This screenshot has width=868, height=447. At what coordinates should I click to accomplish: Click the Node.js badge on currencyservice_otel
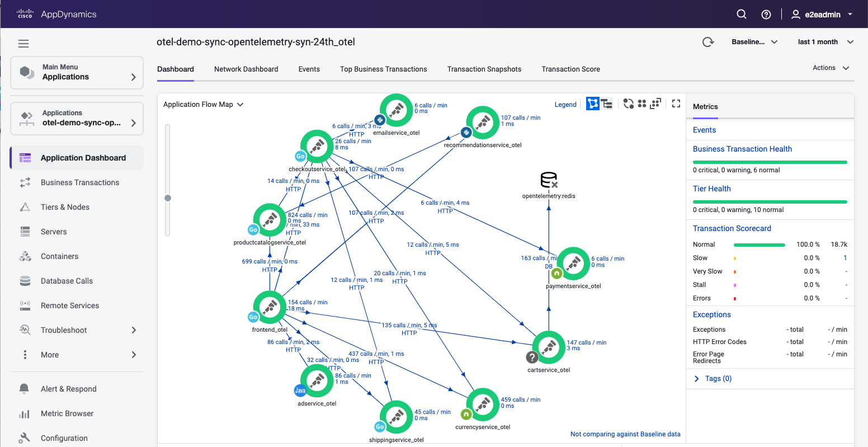coord(466,414)
